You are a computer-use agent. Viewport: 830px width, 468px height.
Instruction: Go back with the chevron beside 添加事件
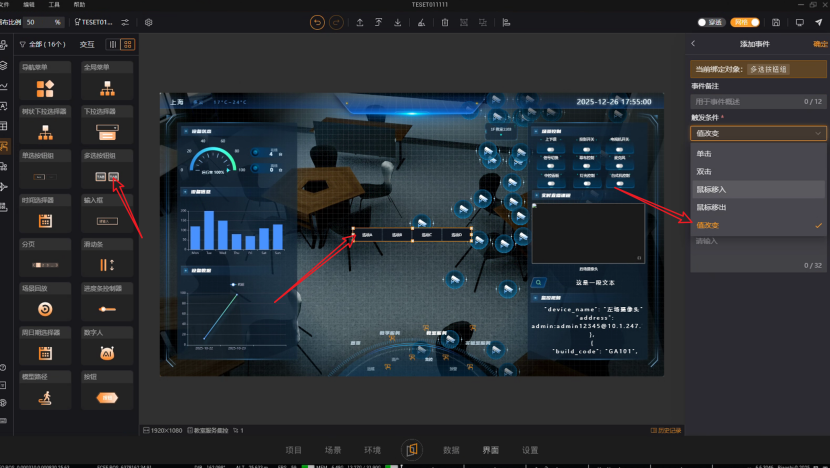(693, 44)
